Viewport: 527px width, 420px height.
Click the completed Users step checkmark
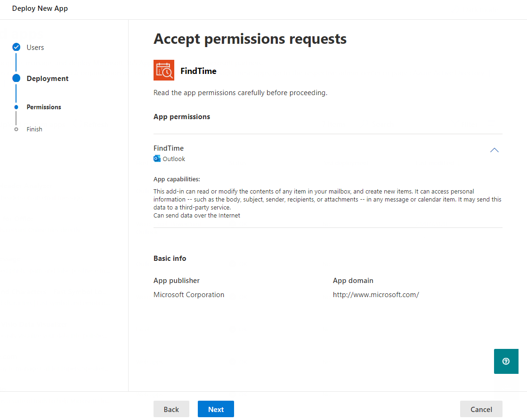pos(16,47)
